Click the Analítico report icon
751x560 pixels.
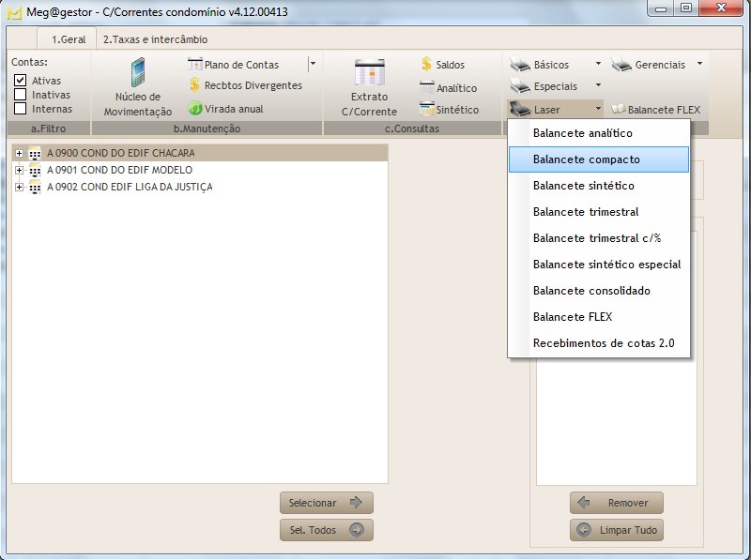click(426, 87)
